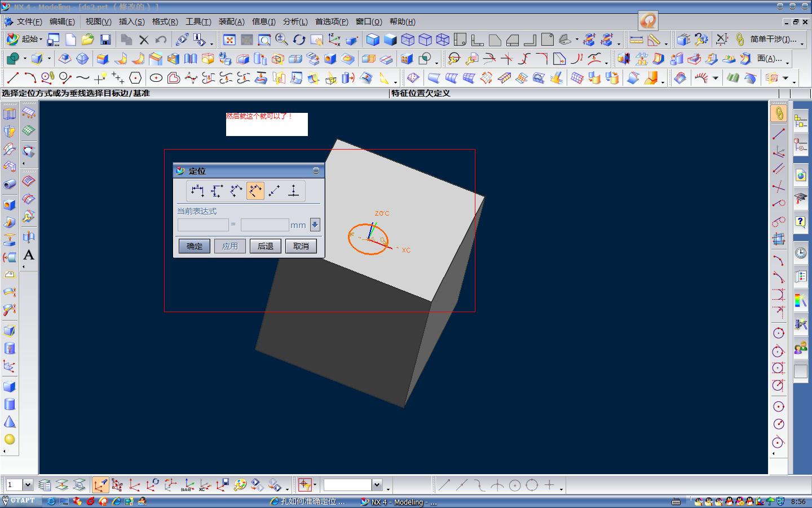812x508 pixels.
Task: Select the Zoom magnifier tool
Action: pyautogui.click(x=281, y=40)
